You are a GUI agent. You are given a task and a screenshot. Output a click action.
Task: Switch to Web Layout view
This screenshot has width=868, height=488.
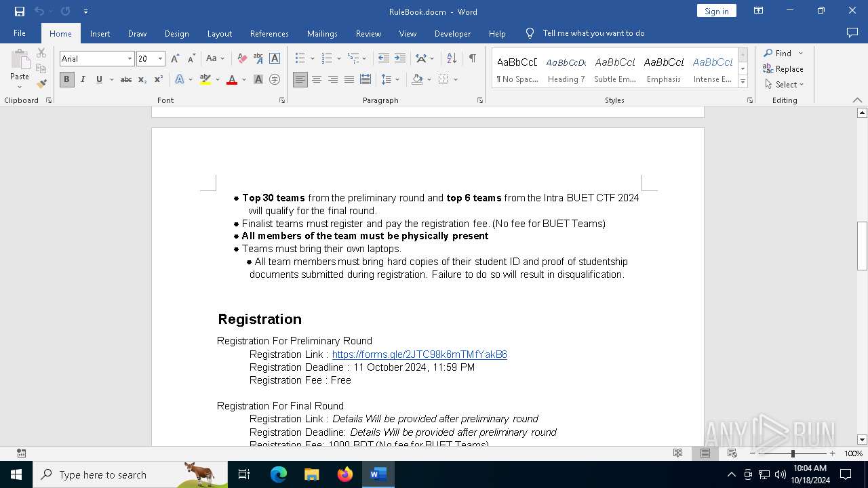732,453
